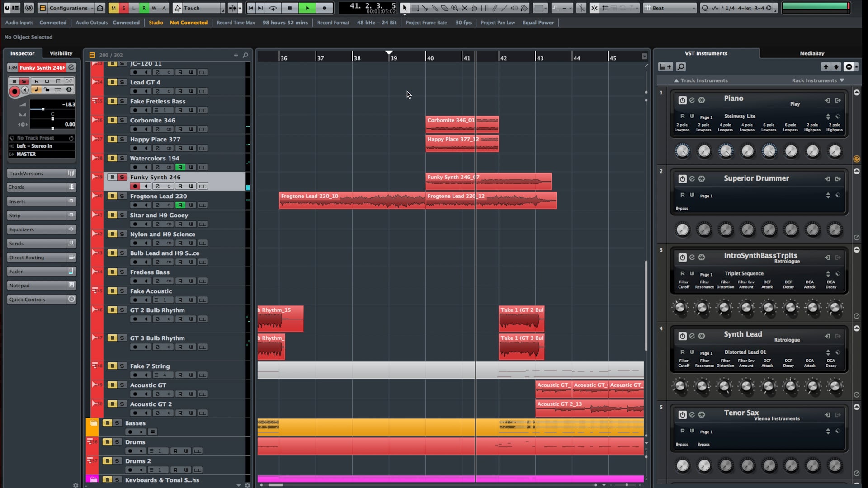
Task: Select the Mute (X) tool
Action: [x=464, y=8]
